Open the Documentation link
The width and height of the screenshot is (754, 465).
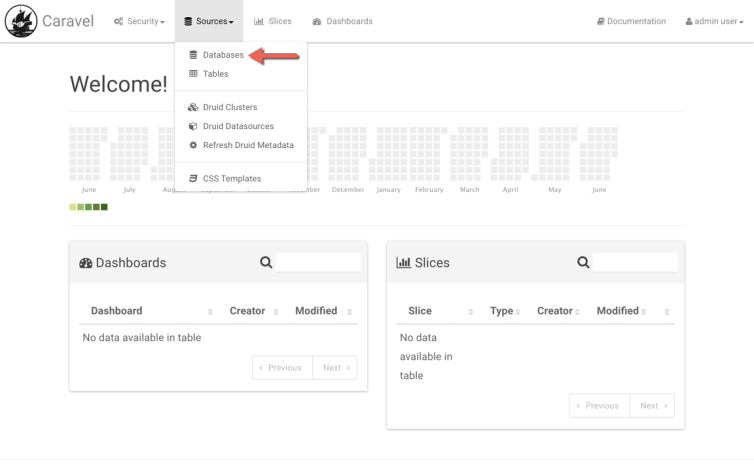coord(631,21)
